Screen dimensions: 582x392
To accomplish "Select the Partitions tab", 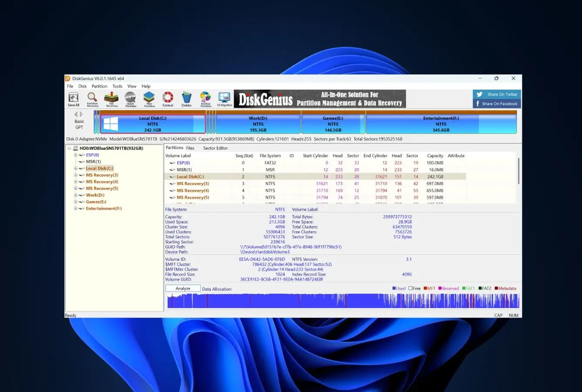I will tap(175, 148).
